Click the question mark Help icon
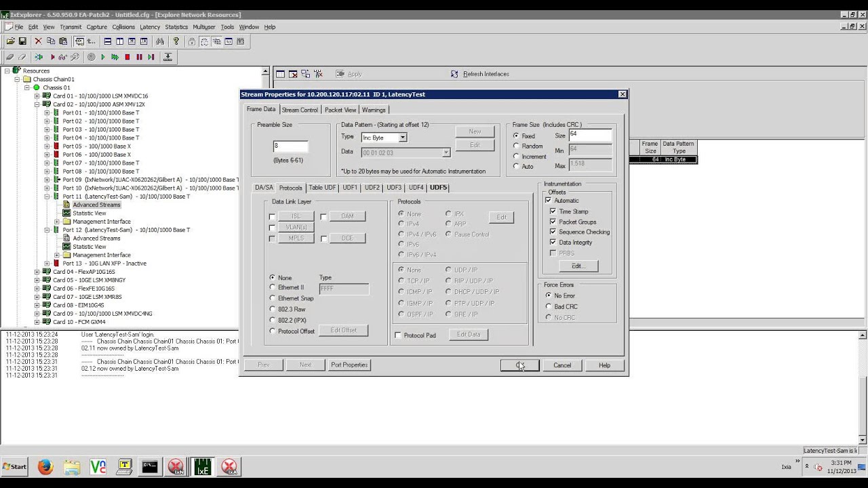This screenshot has width=868, height=488. coord(176,41)
